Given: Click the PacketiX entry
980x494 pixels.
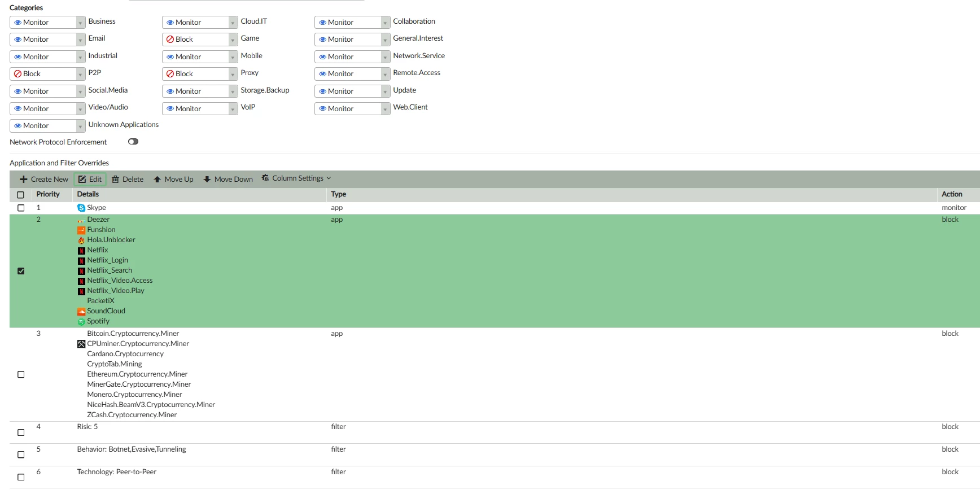Looking at the screenshot, I should (100, 301).
